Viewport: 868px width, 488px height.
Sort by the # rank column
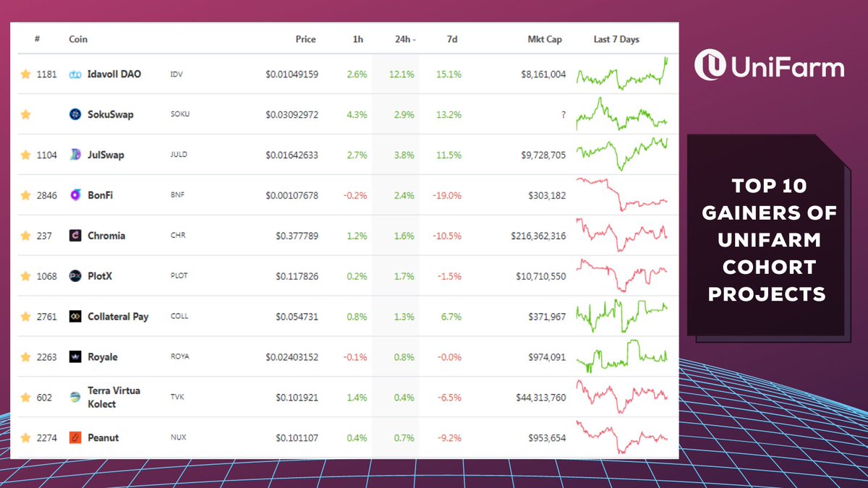click(x=37, y=40)
